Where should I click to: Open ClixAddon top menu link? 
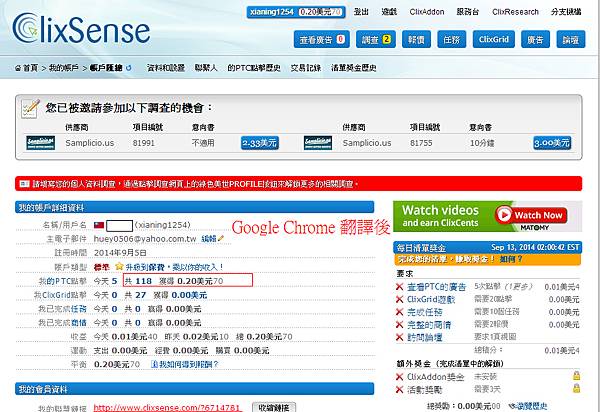(x=427, y=12)
